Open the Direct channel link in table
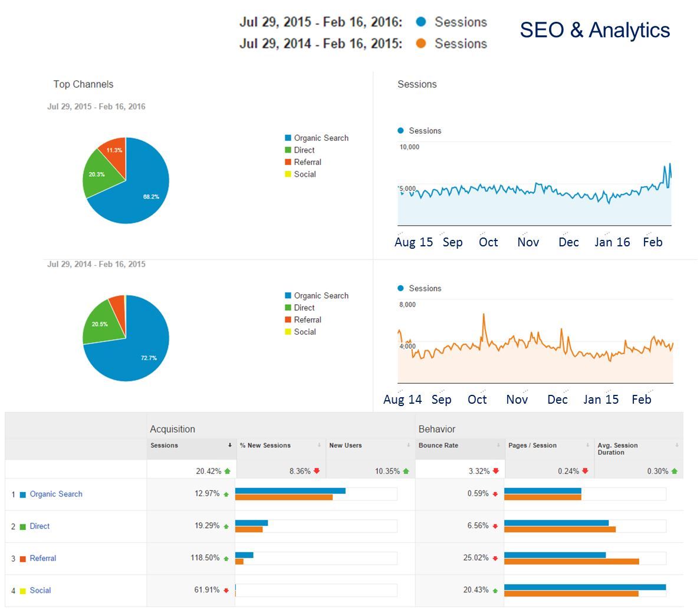The height and width of the screenshot is (610, 700). click(x=40, y=526)
